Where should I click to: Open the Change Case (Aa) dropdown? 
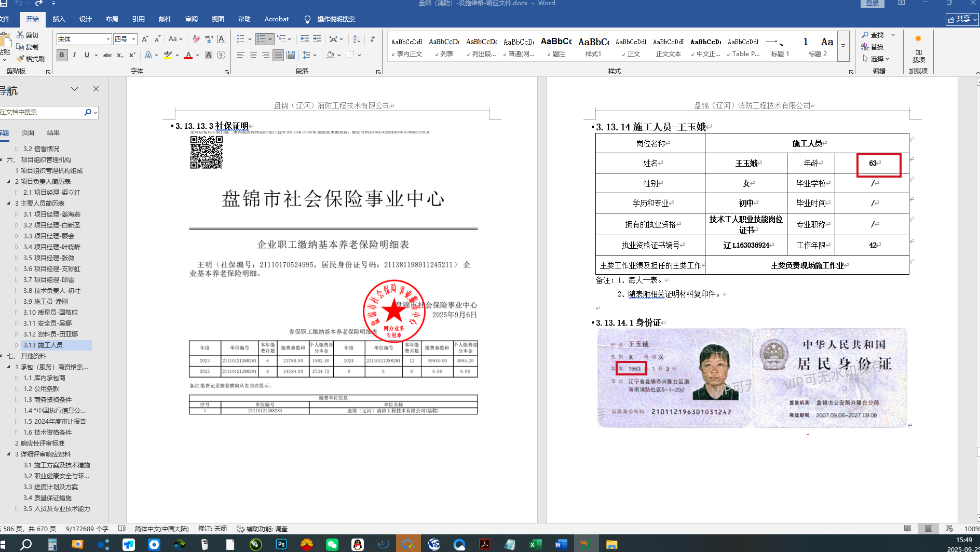click(175, 39)
